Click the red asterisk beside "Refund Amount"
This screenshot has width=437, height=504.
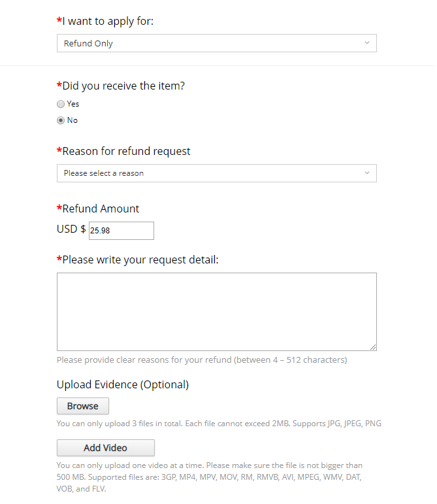coord(59,209)
